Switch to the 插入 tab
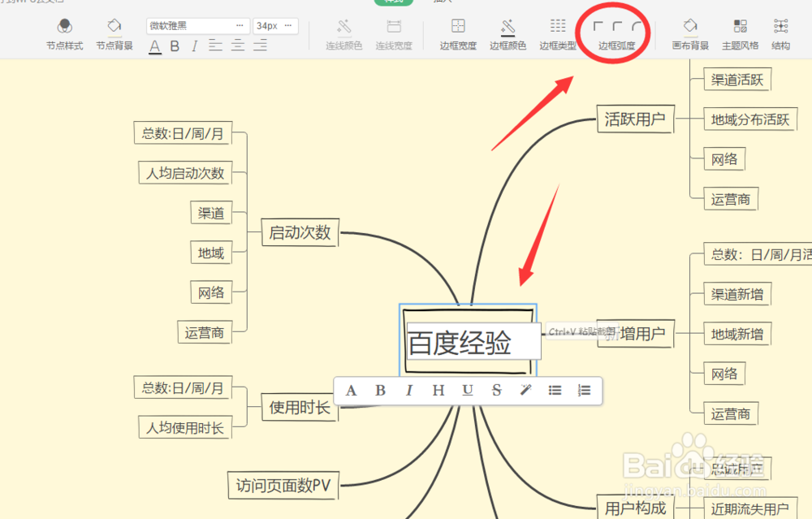 click(443, 2)
